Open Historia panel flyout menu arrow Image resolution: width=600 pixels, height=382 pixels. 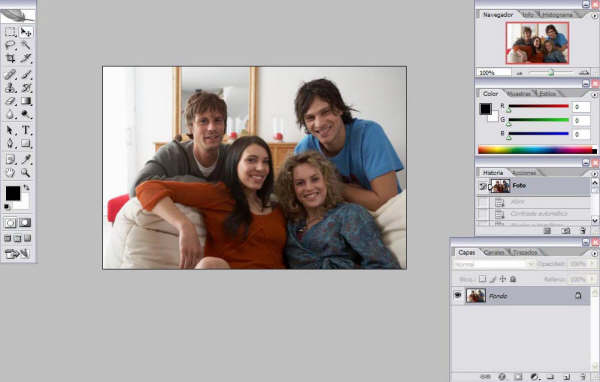coord(594,174)
